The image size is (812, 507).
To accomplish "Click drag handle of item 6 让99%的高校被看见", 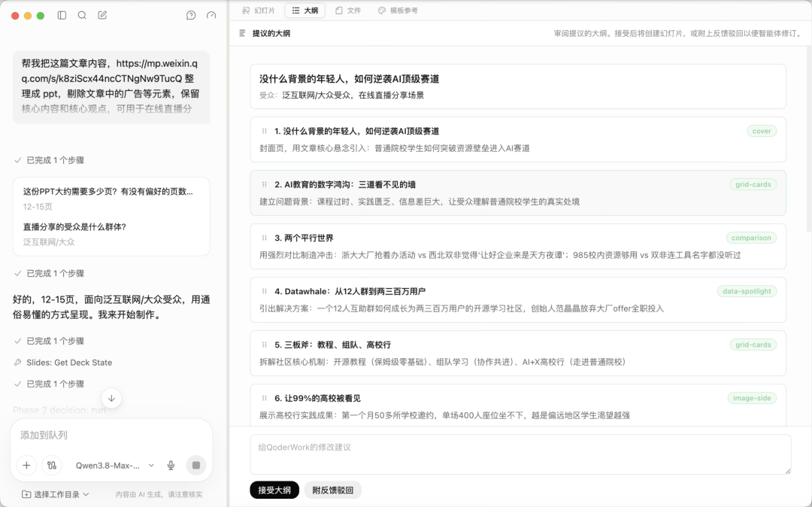I will (x=264, y=398).
